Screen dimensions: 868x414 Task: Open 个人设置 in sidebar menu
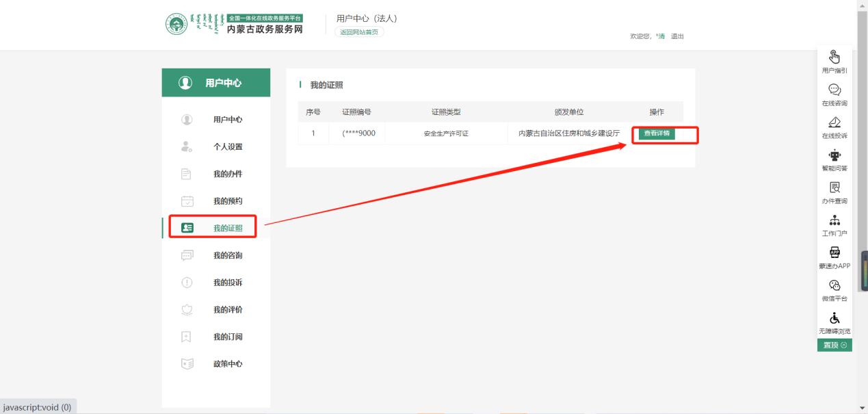pos(227,146)
